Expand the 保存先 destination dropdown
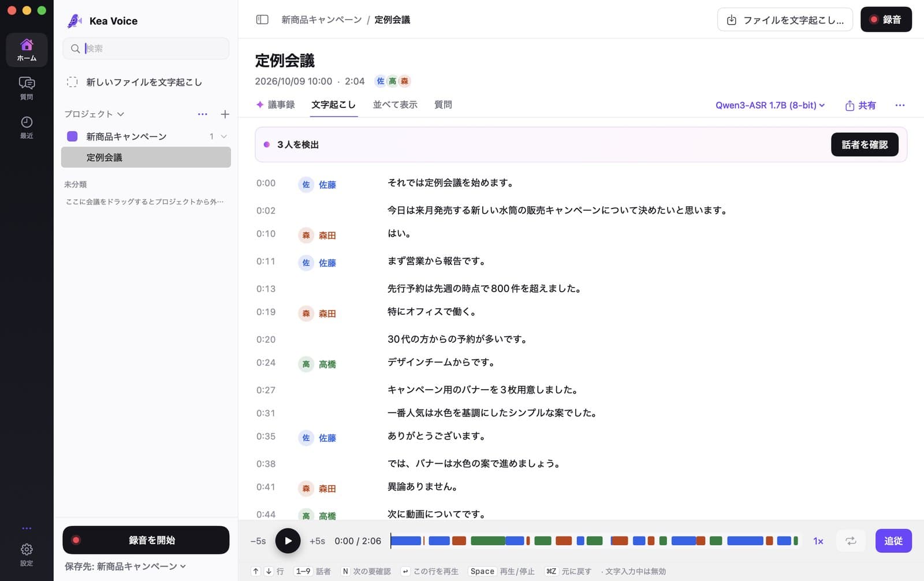 click(x=125, y=567)
